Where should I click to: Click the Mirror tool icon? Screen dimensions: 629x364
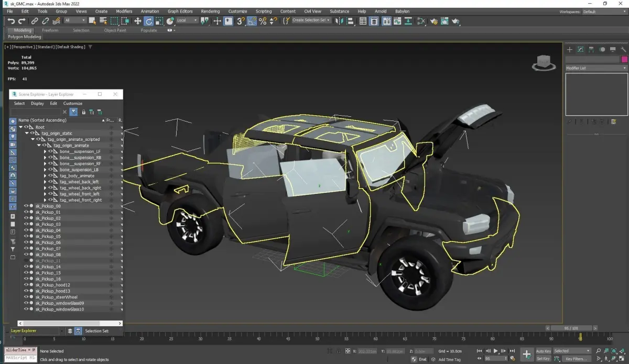[x=339, y=21]
